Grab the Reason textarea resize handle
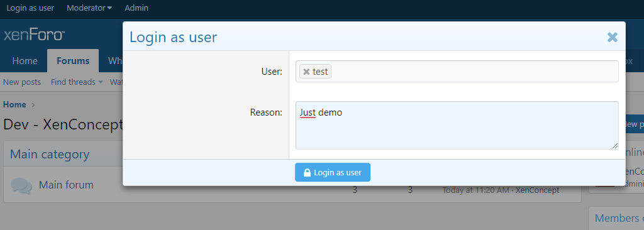The image size is (644, 230). 614,146
